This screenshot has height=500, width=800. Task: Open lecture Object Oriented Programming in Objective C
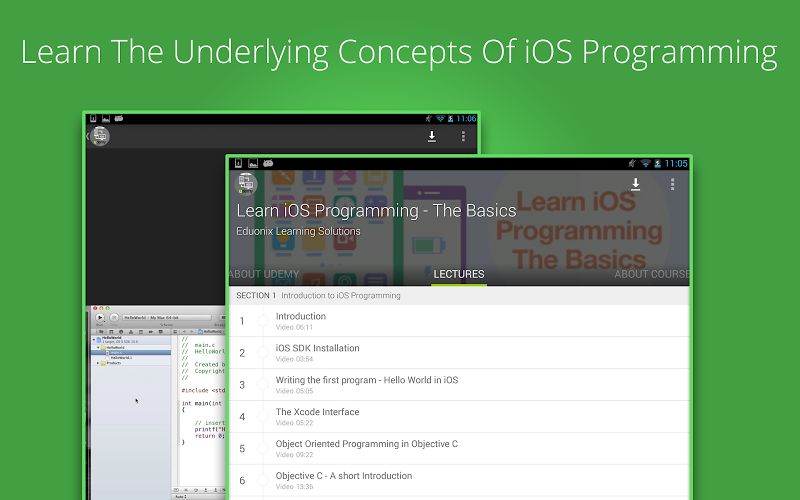click(459, 448)
